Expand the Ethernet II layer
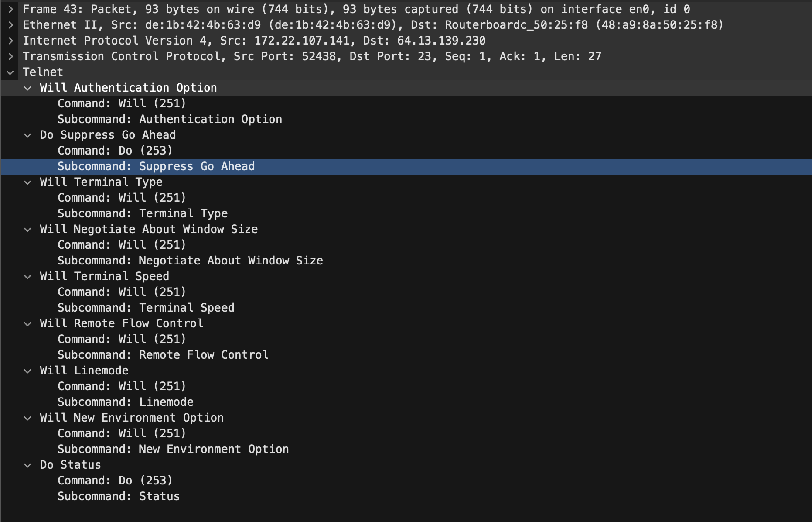This screenshot has width=812, height=522. tap(10, 25)
